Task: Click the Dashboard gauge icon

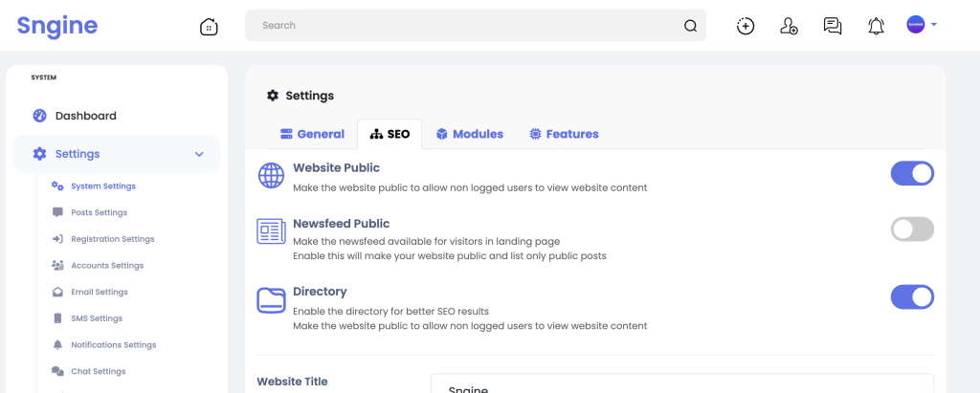Action: click(x=39, y=116)
